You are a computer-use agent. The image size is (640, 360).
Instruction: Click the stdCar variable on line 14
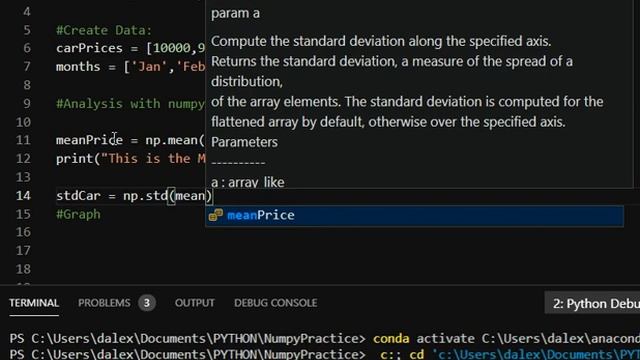click(78, 196)
